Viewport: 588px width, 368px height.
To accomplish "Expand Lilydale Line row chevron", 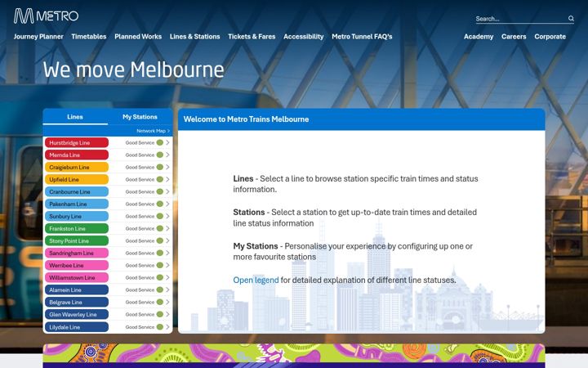I will [167, 327].
